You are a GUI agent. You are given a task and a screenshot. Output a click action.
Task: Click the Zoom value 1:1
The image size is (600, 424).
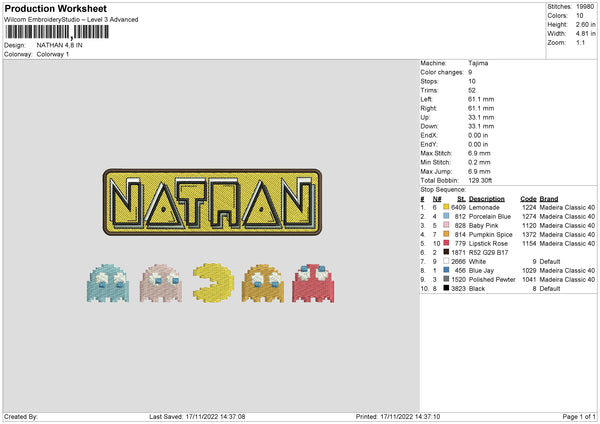click(580, 42)
